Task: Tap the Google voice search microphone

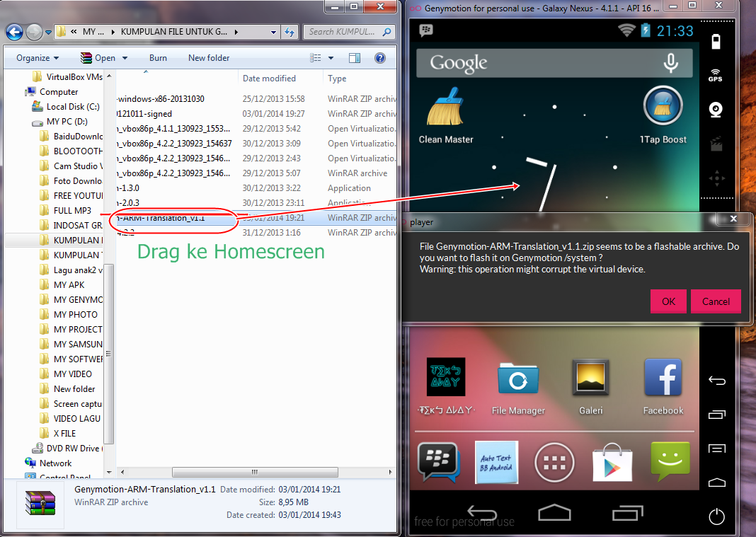Action: pyautogui.click(x=670, y=63)
